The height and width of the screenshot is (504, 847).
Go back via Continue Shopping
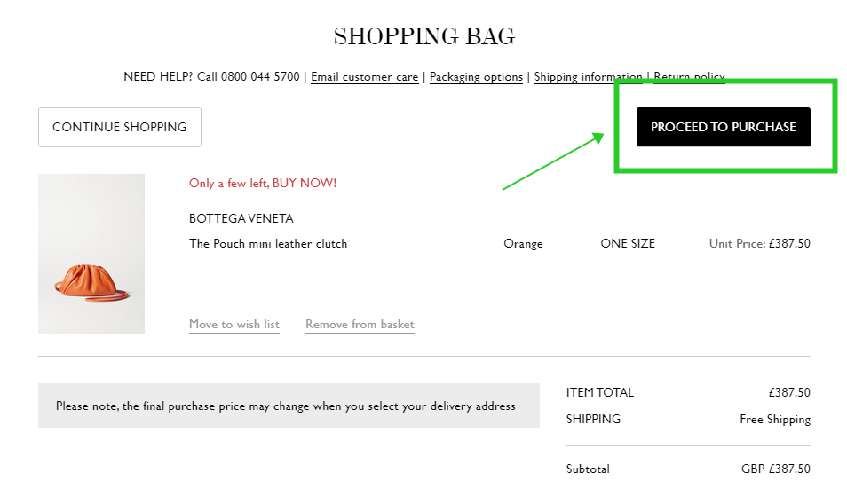tap(119, 127)
